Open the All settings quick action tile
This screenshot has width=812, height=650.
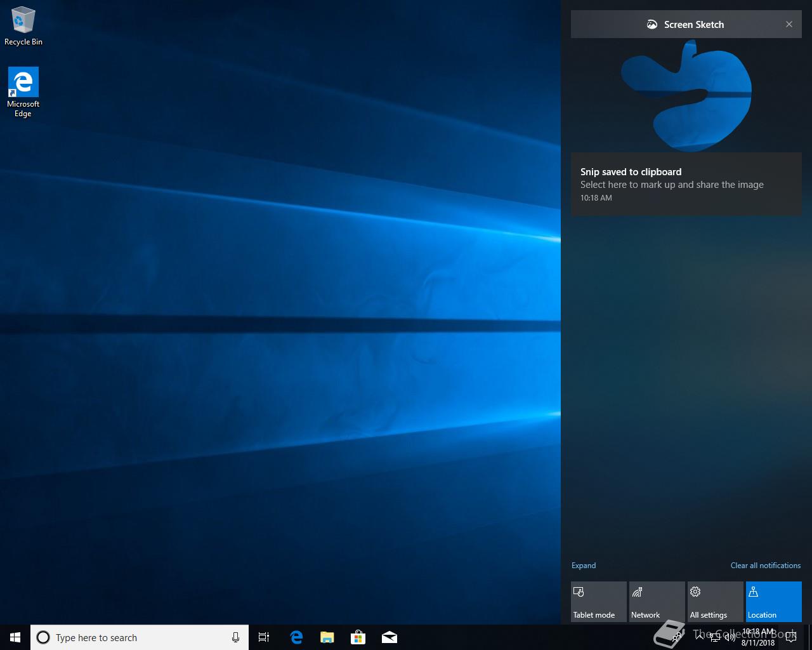pyautogui.click(x=716, y=602)
